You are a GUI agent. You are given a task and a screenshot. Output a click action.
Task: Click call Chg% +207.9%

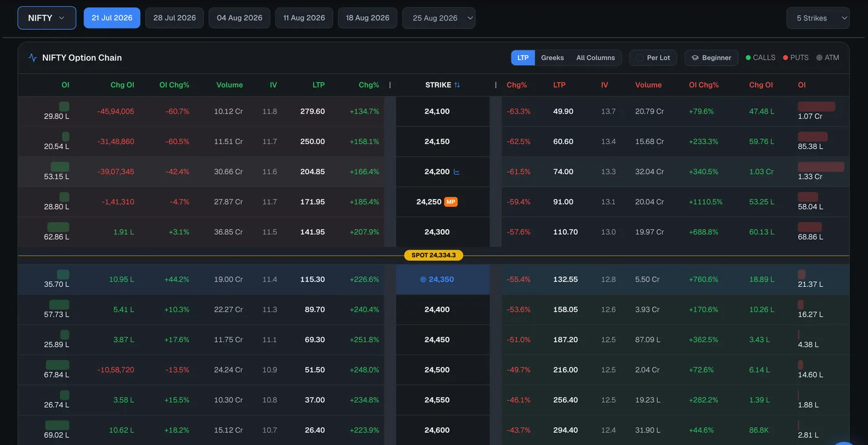[365, 232]
